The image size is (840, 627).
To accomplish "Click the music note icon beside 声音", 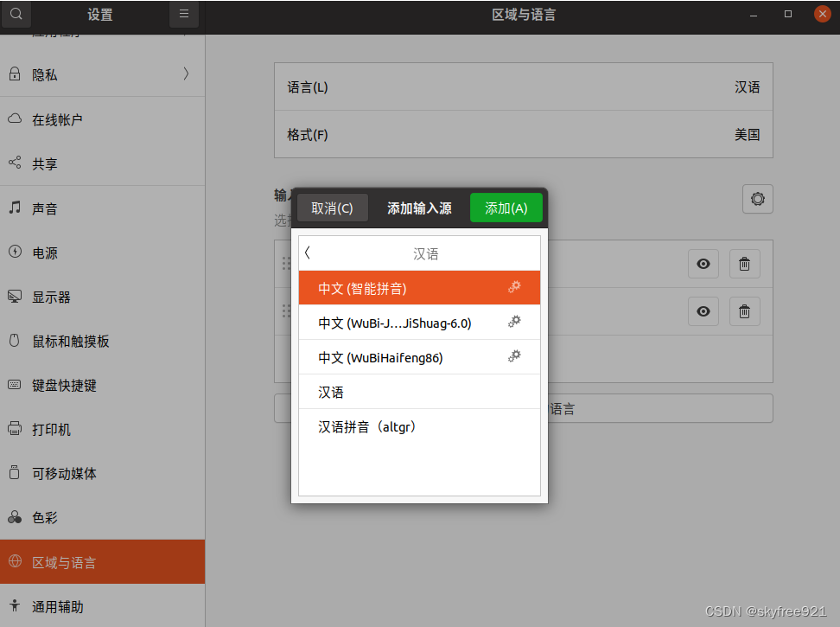I will point(15,207).
